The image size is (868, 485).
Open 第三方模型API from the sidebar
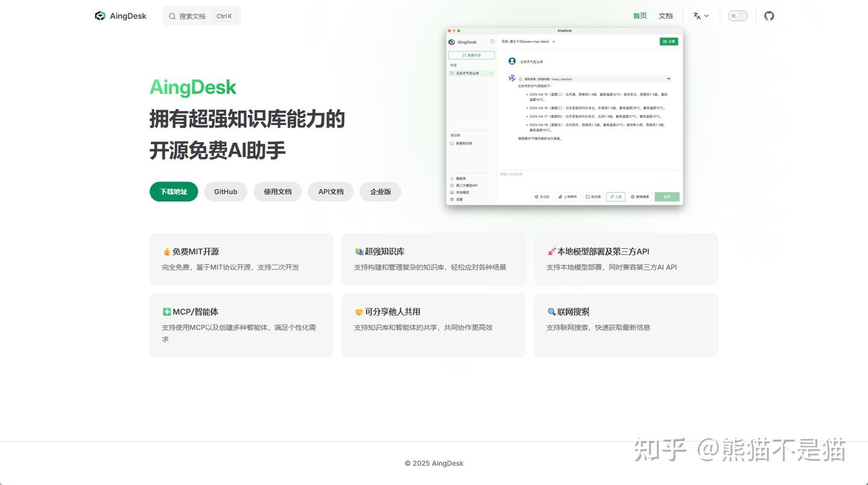(463, 185)
